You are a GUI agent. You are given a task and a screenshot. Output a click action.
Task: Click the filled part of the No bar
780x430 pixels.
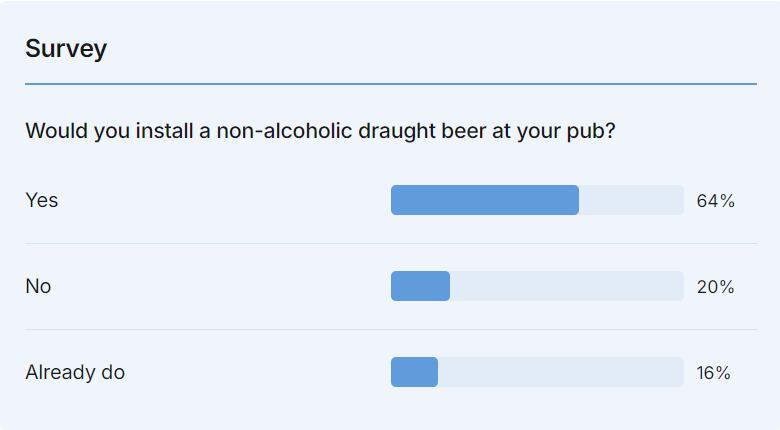tap(420, 286)
